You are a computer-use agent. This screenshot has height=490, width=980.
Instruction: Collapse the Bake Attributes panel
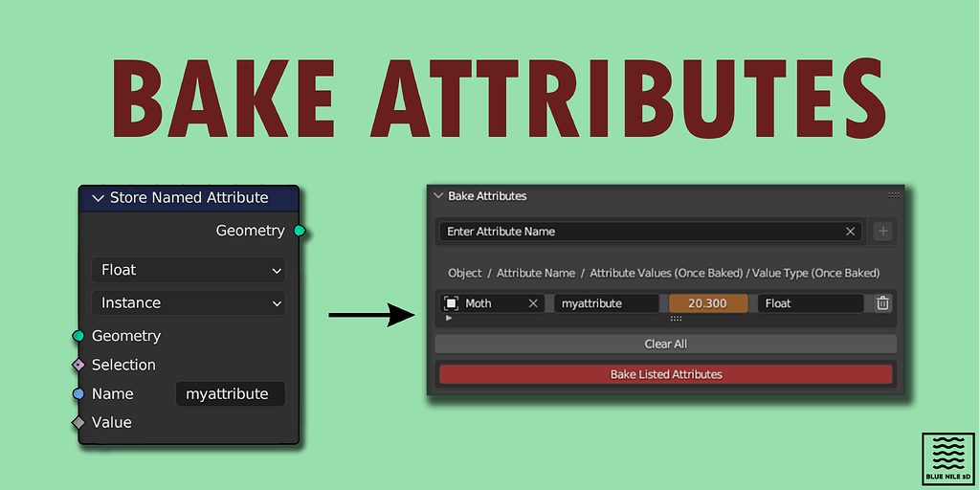point(438,195)
